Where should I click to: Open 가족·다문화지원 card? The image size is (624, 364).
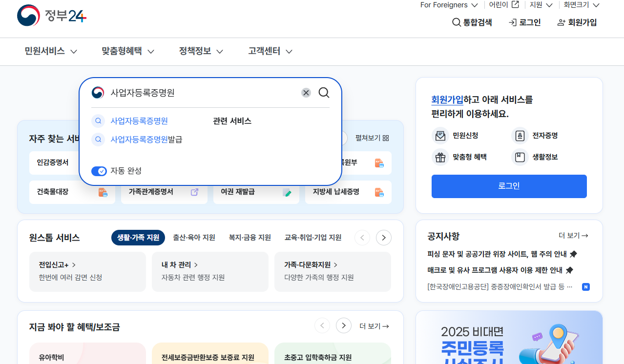[333, 272]
